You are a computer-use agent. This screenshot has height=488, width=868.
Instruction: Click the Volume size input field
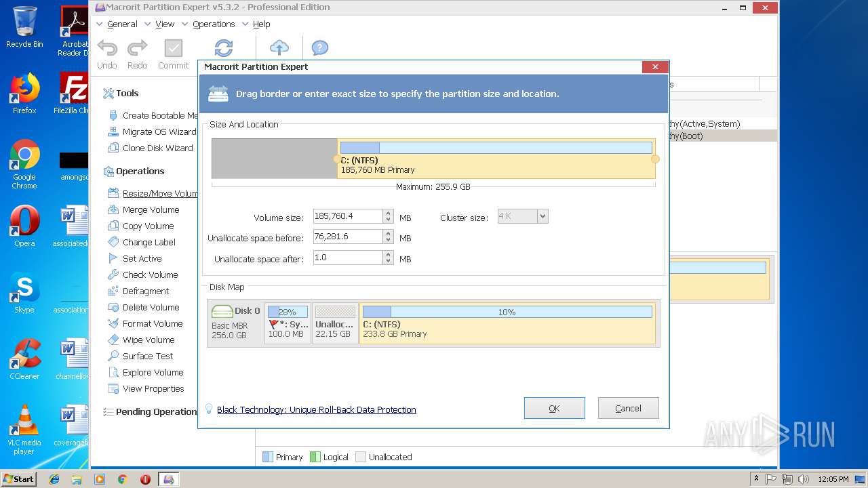coord(348,217)
